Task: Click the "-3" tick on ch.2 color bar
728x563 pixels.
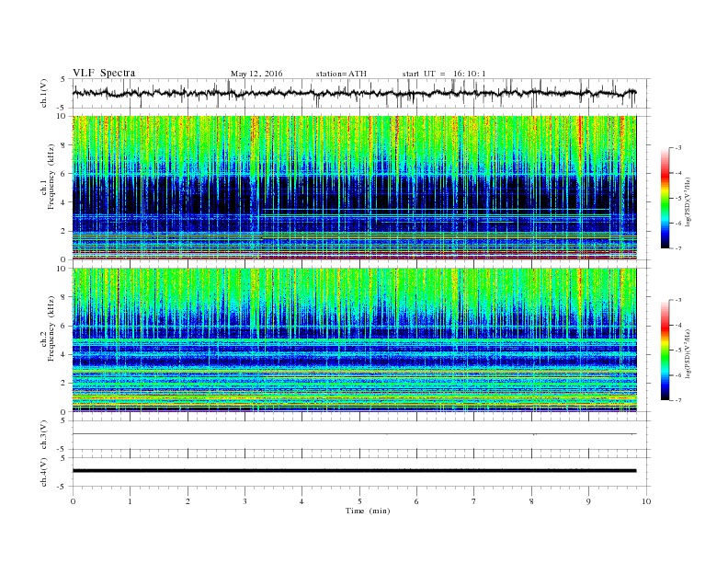Action: pos(678,300)
